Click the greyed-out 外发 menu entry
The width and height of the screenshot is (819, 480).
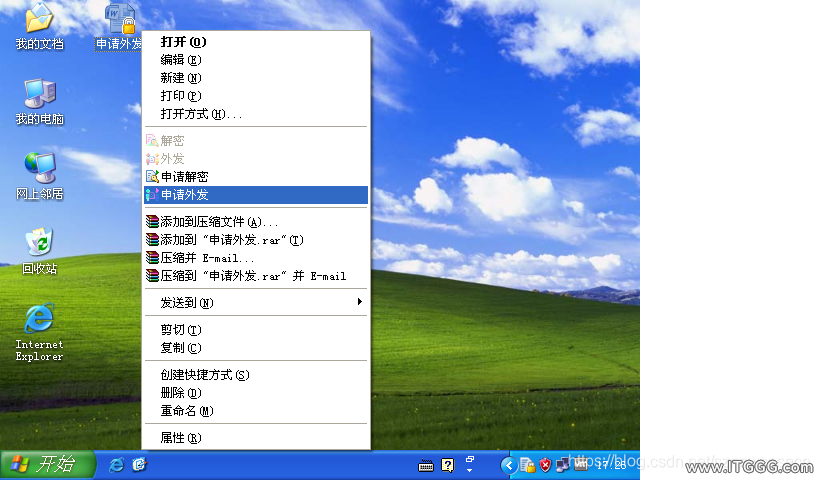pos(256,159)
